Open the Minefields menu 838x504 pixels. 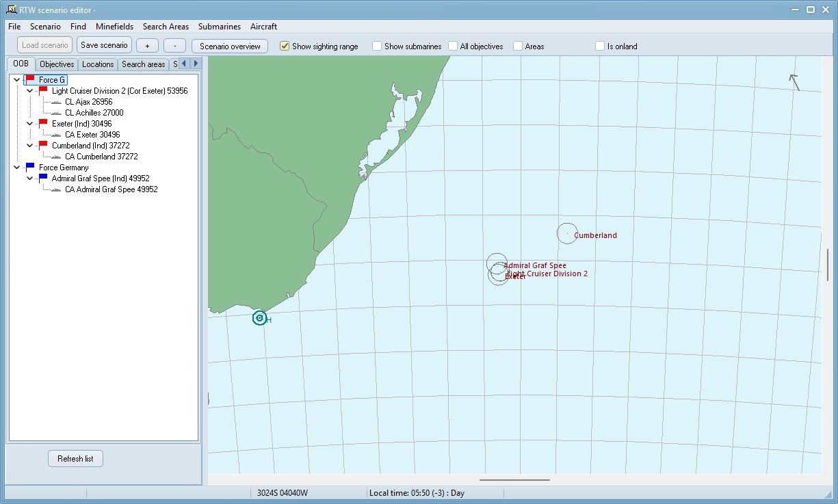tap(114, 27)
